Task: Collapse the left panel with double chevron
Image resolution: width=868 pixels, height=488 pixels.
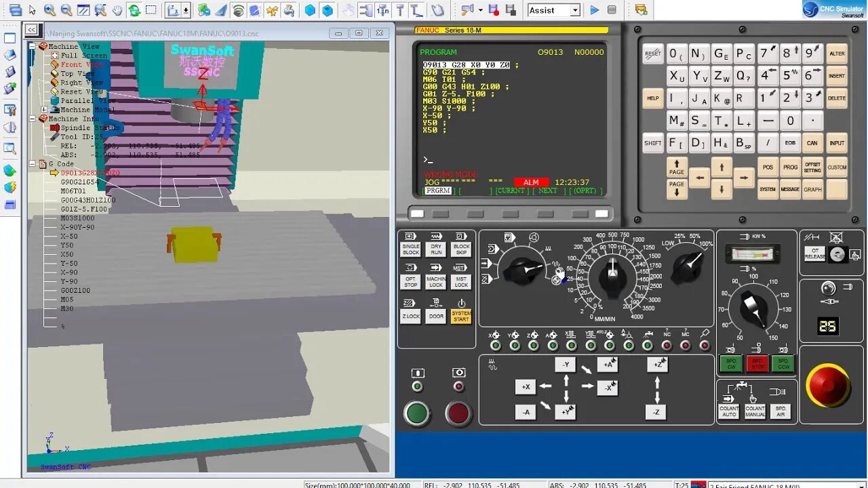Action: [x=31, y=29]
